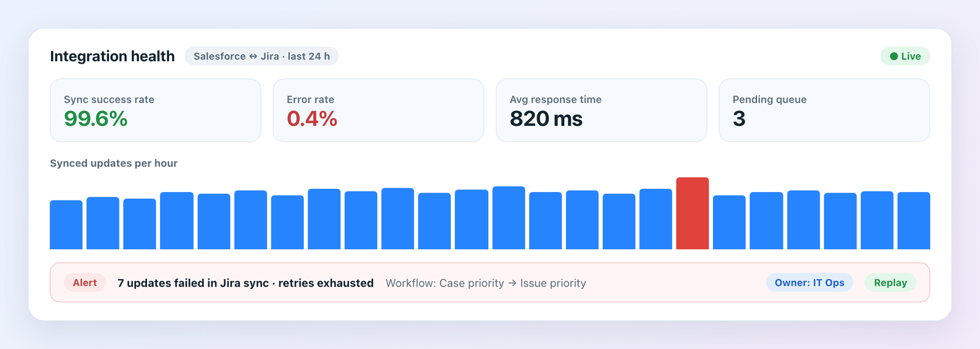Click the Synced updates per hour label

coord(113,163)
